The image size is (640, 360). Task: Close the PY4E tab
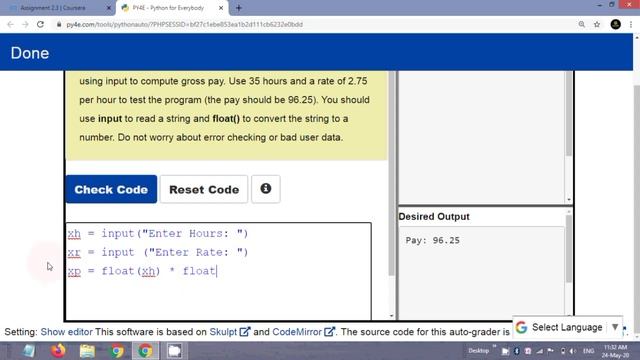[221, 8]
